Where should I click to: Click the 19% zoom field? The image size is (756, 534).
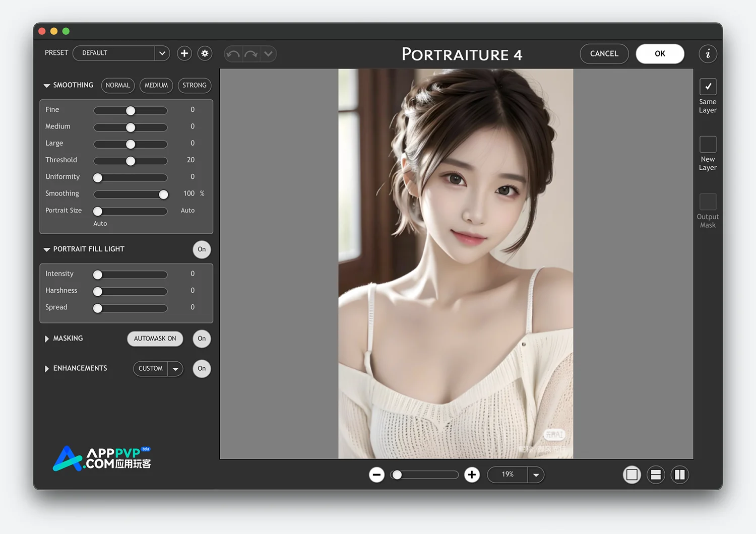click(x=508, y=475)
